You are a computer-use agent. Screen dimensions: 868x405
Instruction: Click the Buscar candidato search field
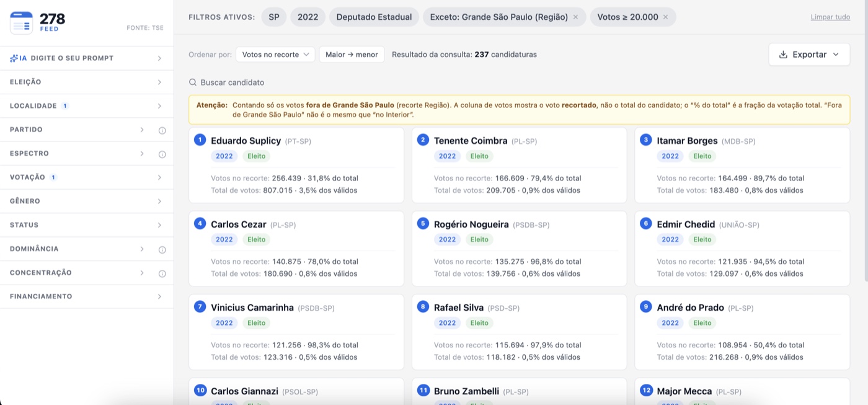click(x=520, y=82)
